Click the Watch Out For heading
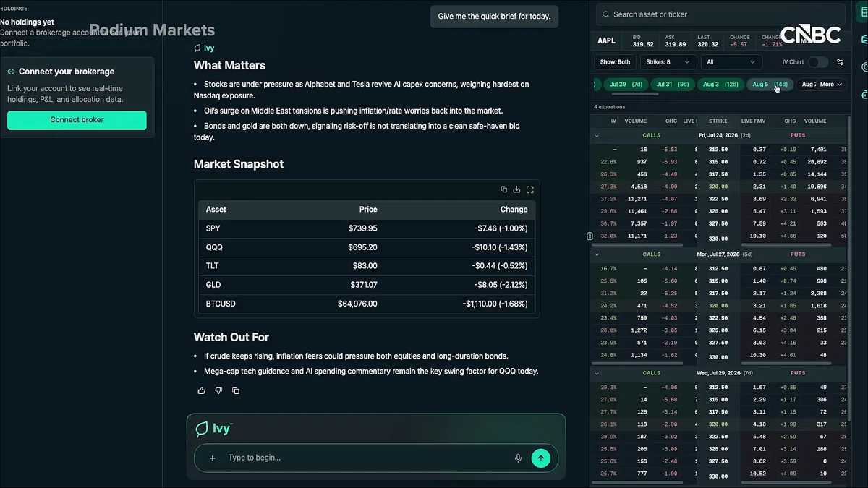 pyautogui.click(x=231, y=338)
